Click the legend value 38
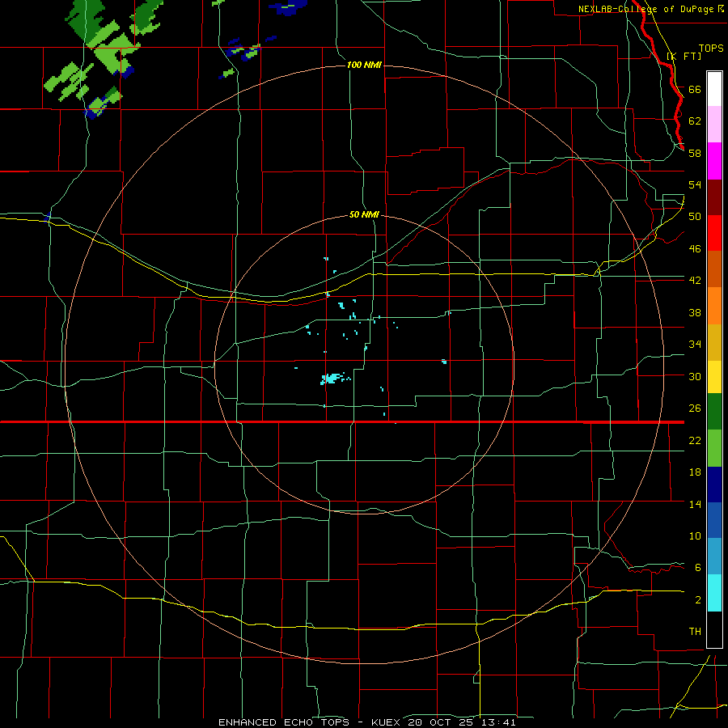728x728 pixels. [695, 312]
